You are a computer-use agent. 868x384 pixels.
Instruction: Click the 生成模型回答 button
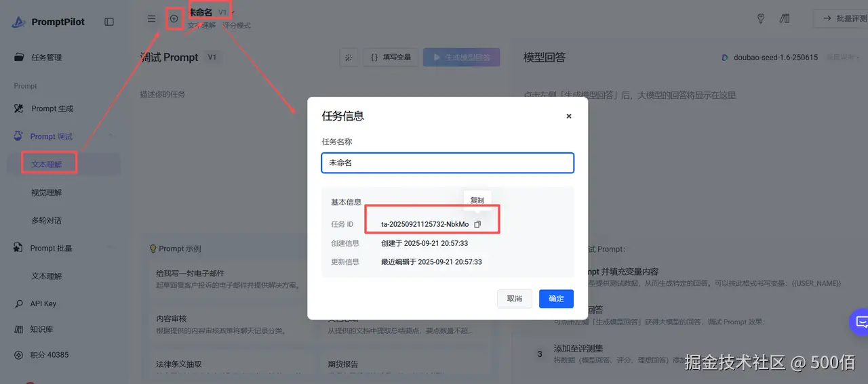tap(462, 58)
